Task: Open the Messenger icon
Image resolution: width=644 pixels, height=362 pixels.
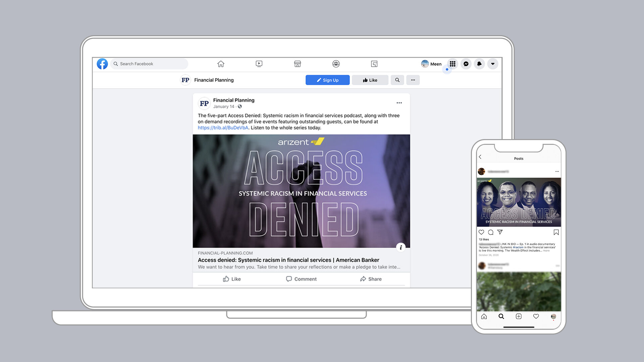Action: point(466,64)
